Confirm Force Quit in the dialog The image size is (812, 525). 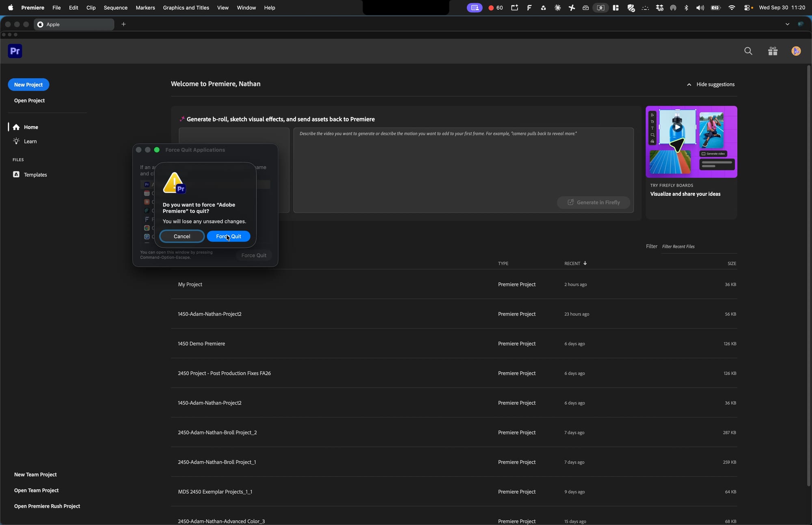pyautogui.click(x=229, y=236)
